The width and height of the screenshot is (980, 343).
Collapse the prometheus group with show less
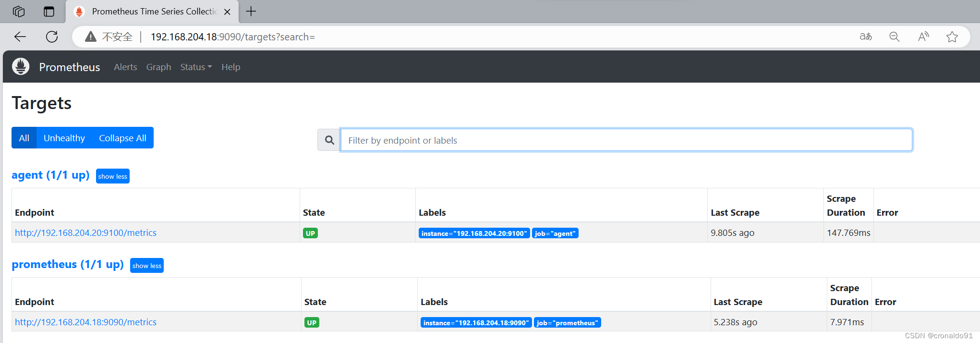[x=147, y=266]
